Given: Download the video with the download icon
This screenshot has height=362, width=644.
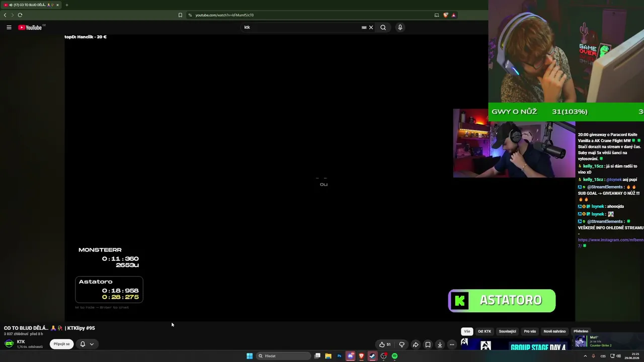Looking at the screenshot, I should tap(440, 344).
